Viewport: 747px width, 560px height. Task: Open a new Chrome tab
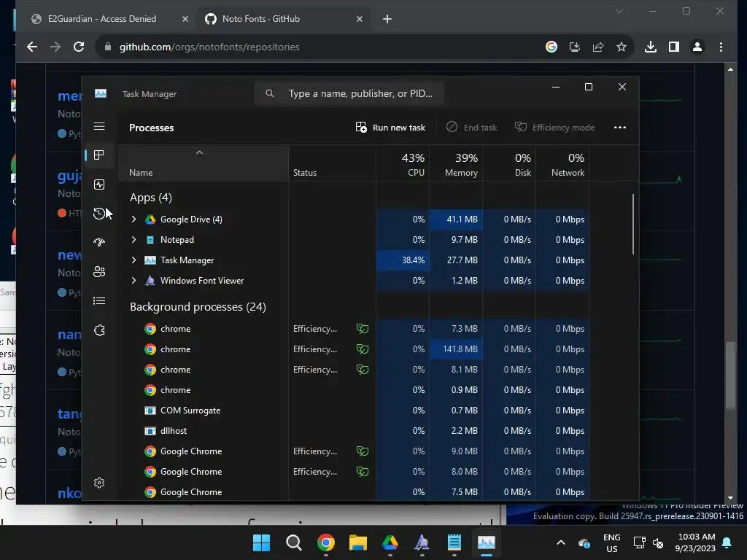387,18
